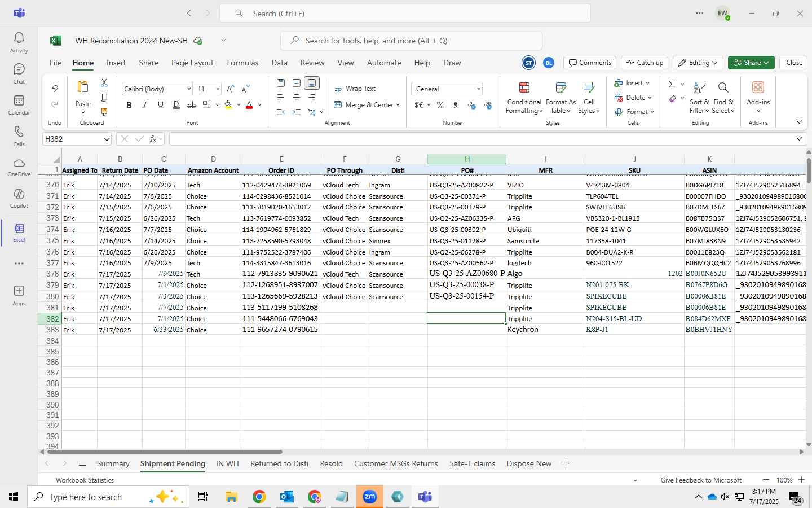This screenshot has height=508, width=812.
Task: Click Decrease Decimal icon
Action: click(488, 105)
